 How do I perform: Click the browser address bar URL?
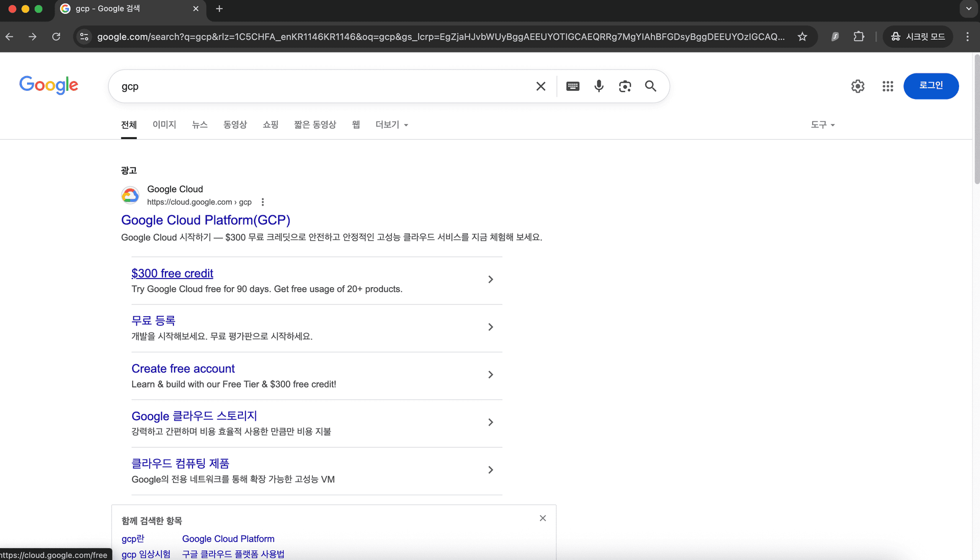pyautogui.click(x=441, y=37)
